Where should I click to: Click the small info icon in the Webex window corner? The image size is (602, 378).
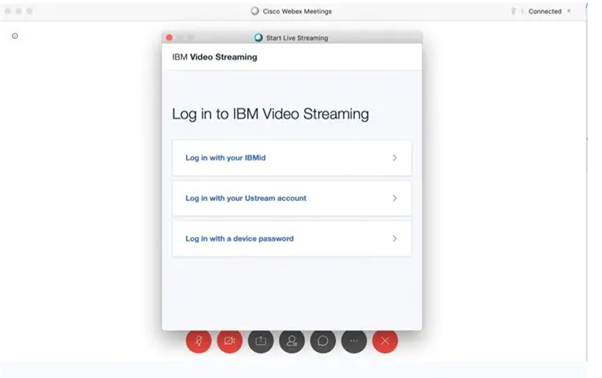click(x=15, y=36)
